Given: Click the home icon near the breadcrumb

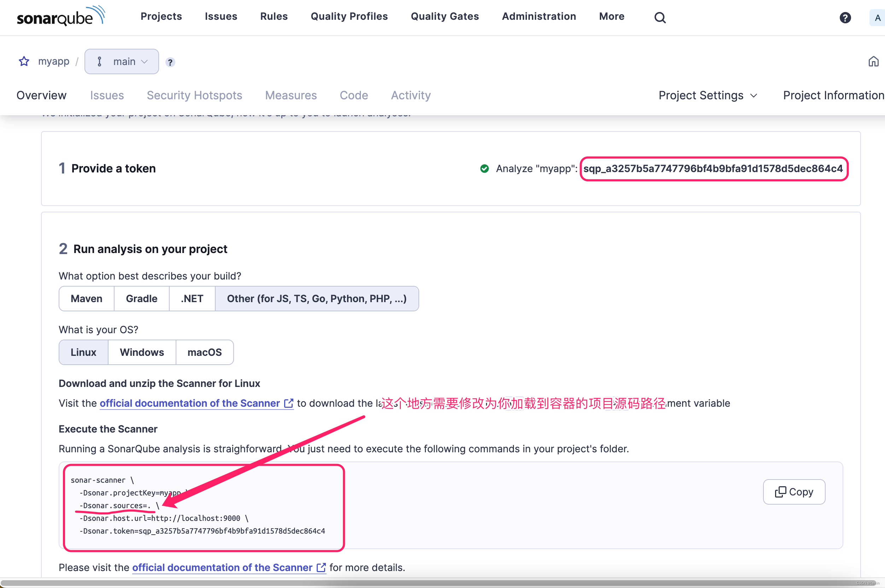Looking at the screenshot, I should tap(873, 61).
